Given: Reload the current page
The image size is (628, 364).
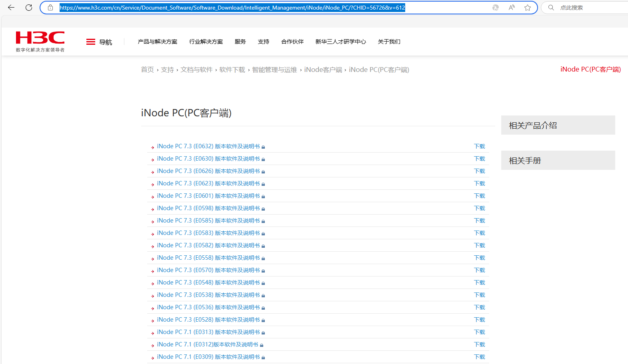Looking at the screenshot, I should (x=29, y=8).
